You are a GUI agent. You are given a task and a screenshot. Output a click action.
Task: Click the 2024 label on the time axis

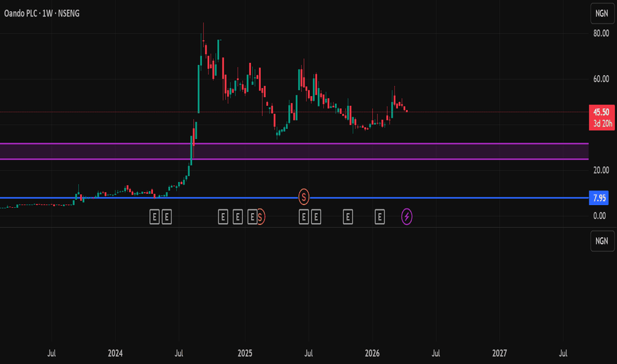coord(115,353)
